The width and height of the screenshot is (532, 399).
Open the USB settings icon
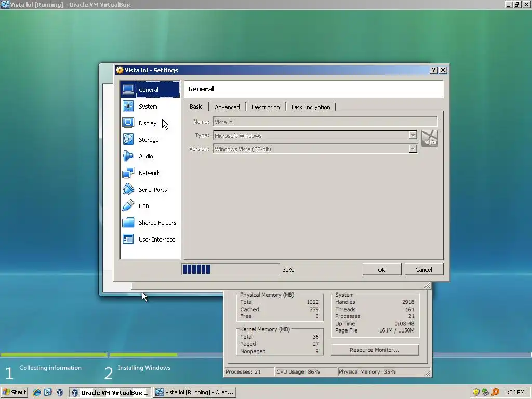[128, 206]
